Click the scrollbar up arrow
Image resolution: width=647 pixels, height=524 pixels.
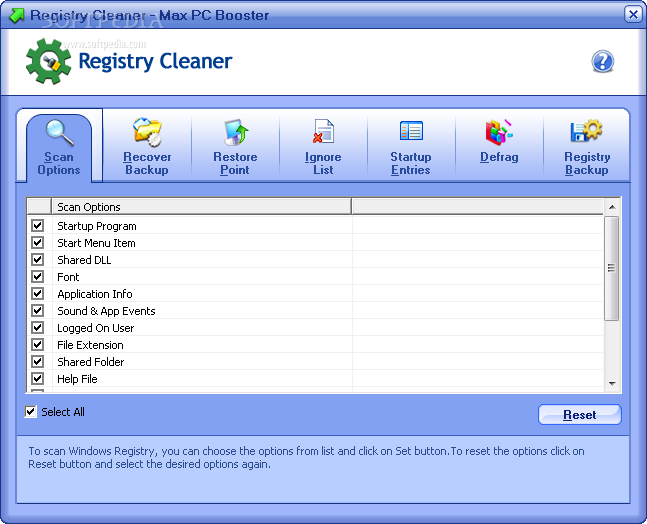pos(612,207)
